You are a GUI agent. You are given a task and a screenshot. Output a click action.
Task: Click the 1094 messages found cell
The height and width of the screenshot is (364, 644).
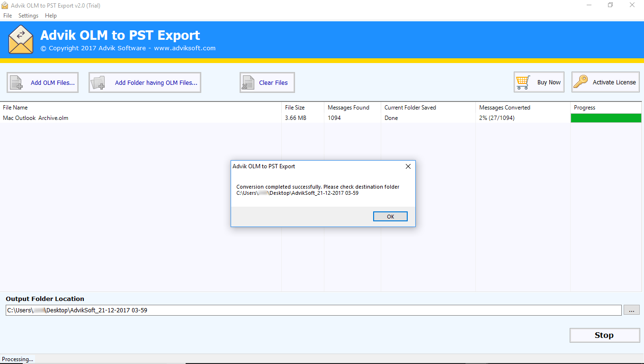[334, 118]
